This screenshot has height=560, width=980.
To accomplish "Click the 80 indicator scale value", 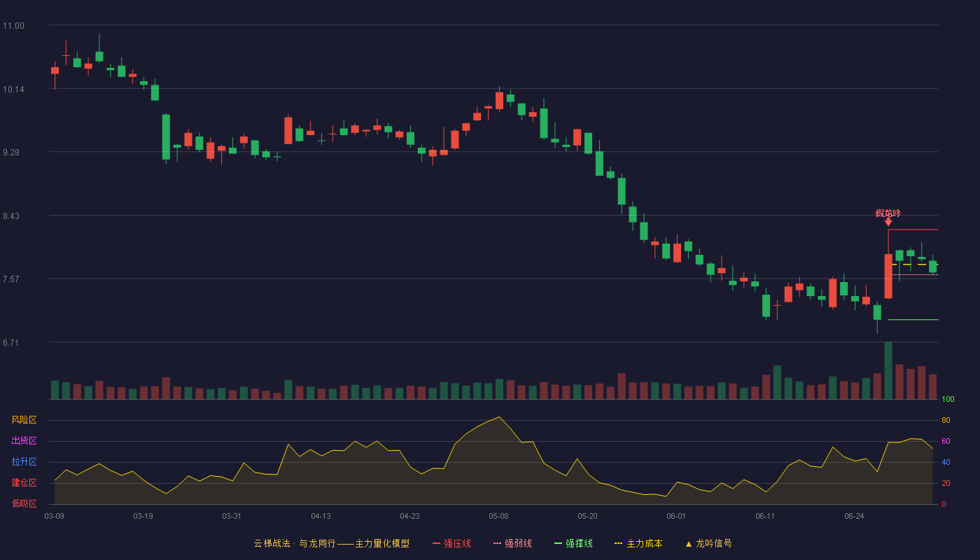I will 946,421.
